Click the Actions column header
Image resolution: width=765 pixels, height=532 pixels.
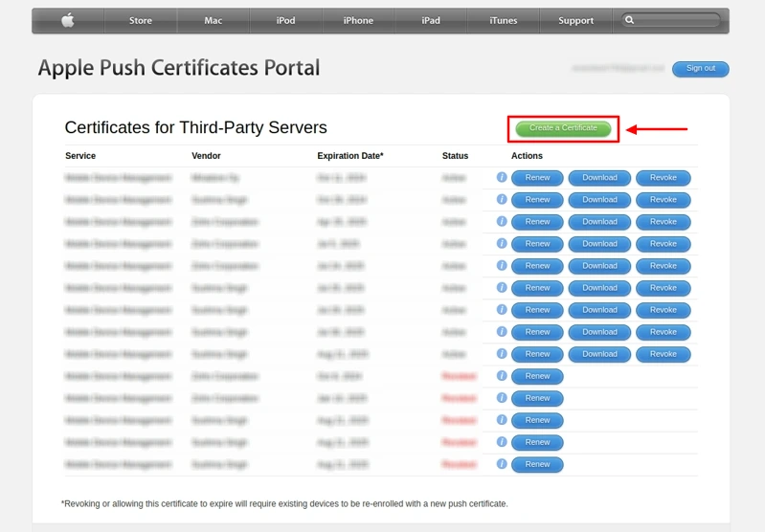[x=527, y=156]
